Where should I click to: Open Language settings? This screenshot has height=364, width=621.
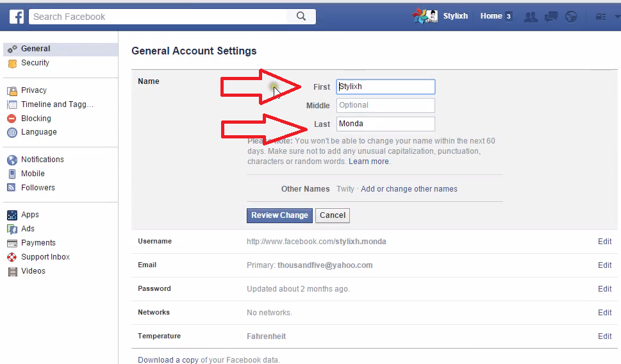click(x=39, y=132)
